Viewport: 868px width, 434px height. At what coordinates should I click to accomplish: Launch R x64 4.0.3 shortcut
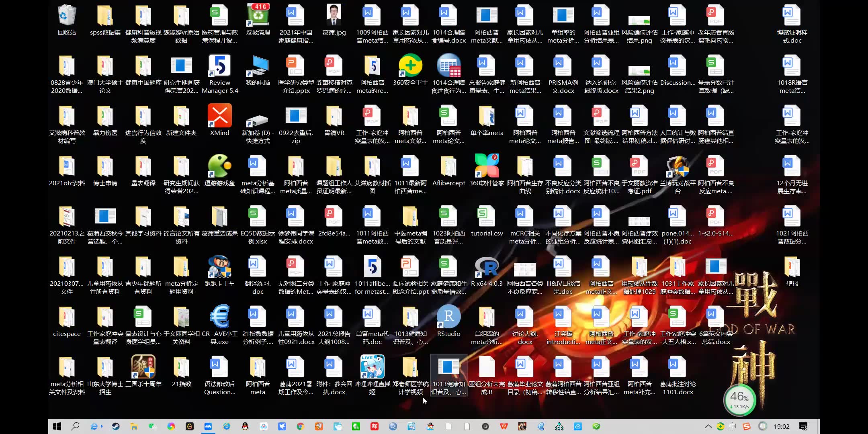487,271
